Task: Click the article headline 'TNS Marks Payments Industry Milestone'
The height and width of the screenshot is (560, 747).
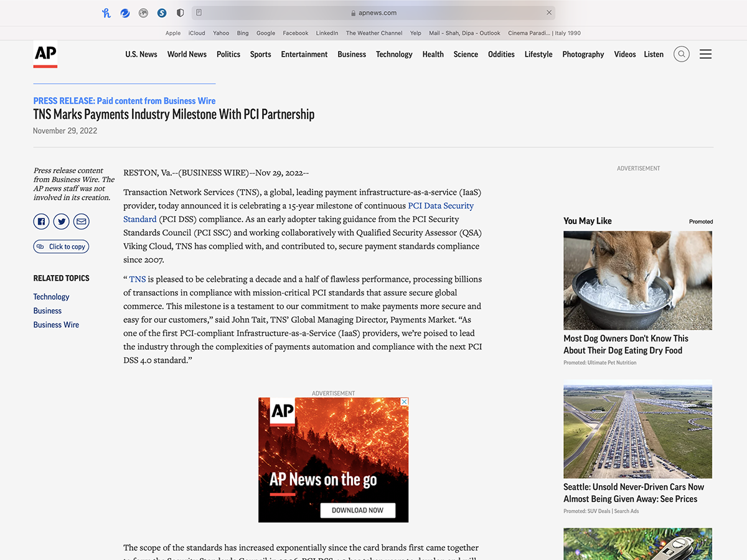Action: pos(174,114)
